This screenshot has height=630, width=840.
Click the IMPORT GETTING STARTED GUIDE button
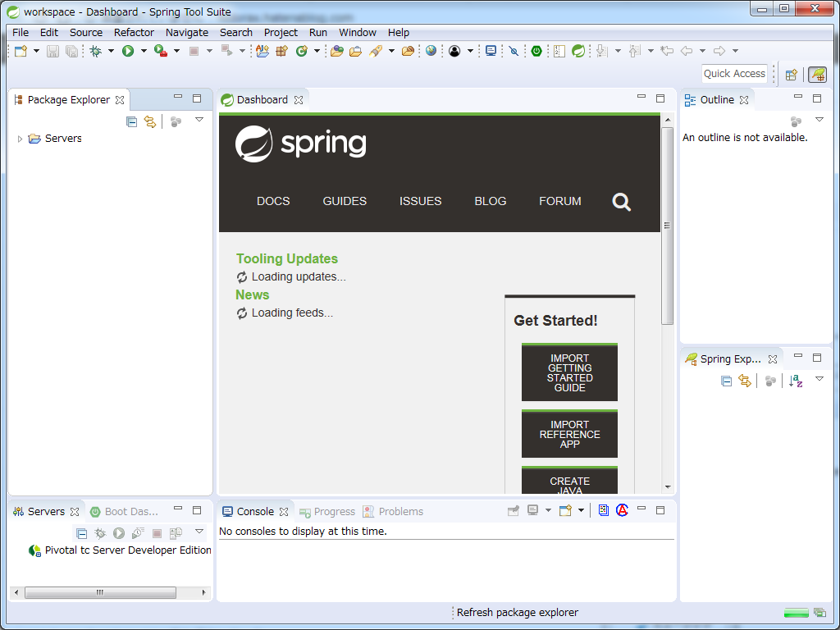pos(569,372)
